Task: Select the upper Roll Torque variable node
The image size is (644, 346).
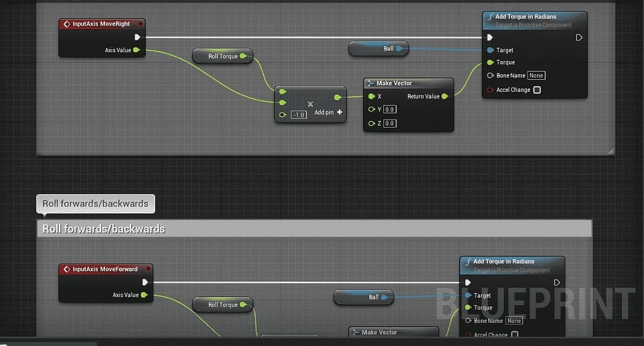Action: click(x=223, y=56)
